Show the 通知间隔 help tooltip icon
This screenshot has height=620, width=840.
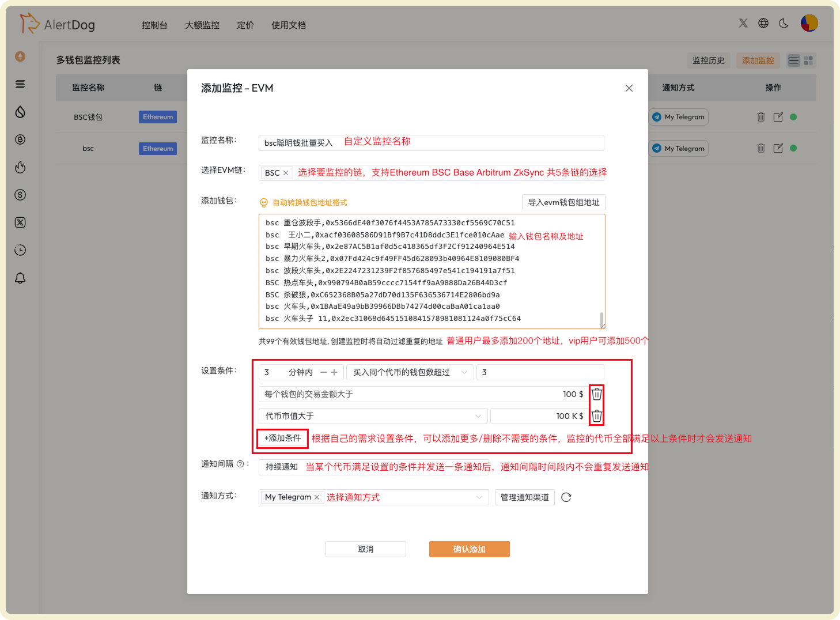point(240,464)
